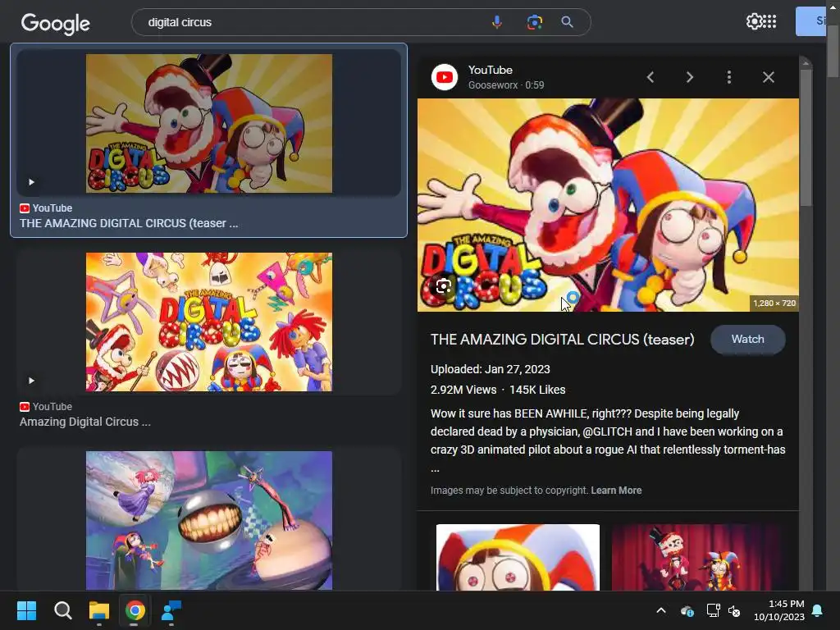Switch to Chrome in taskbar
840x630 pixels.
tap(135, 610)
